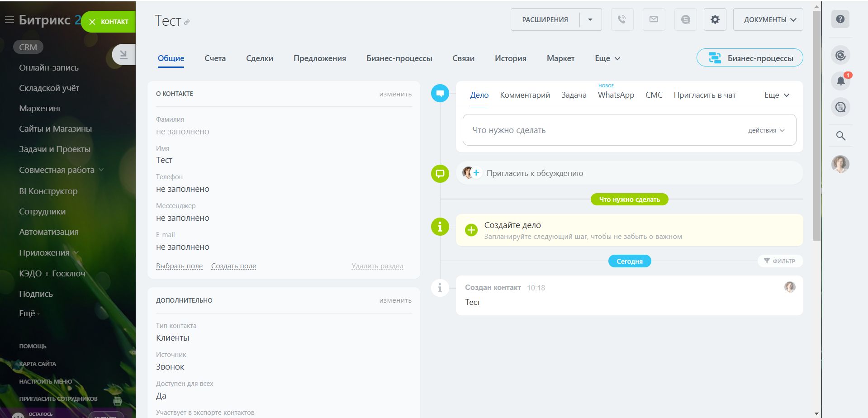This screenshot has height=418, width=868.
Task: Open the chat bubble icon in header
Action: tap(685, 19)
